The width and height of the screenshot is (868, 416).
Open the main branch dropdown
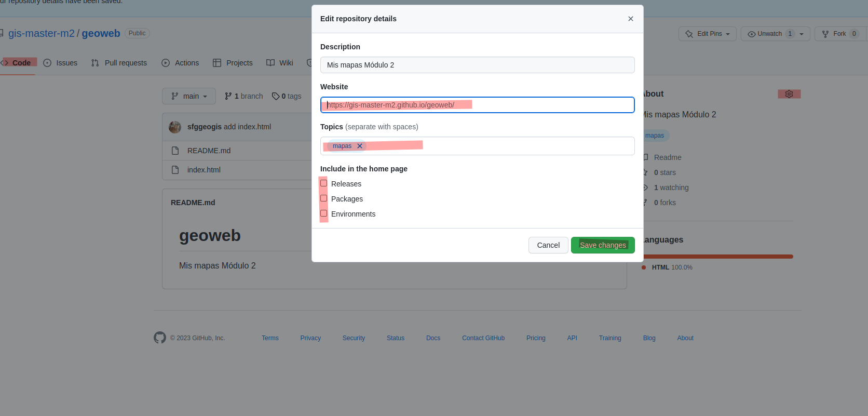[189, 96]
